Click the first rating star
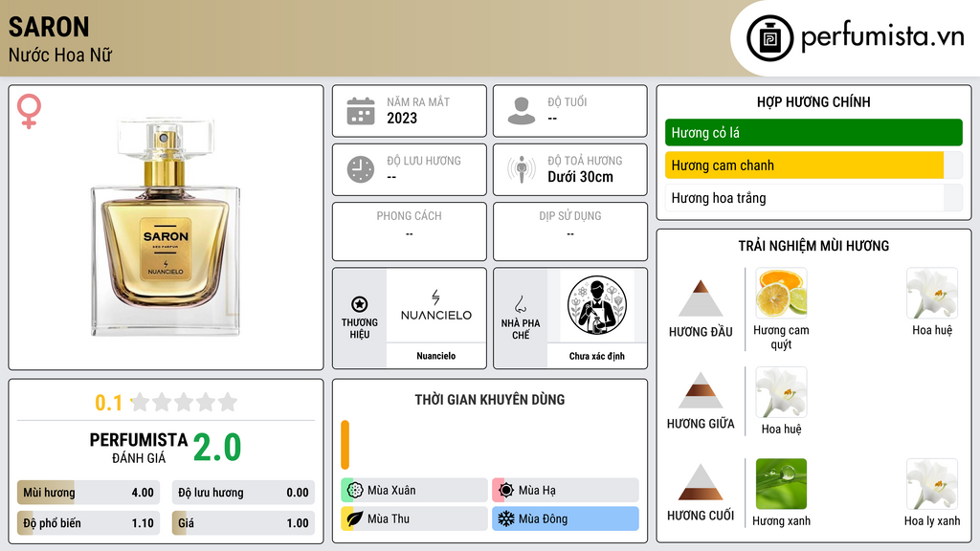The image size is (980, 551). point(141,402)
